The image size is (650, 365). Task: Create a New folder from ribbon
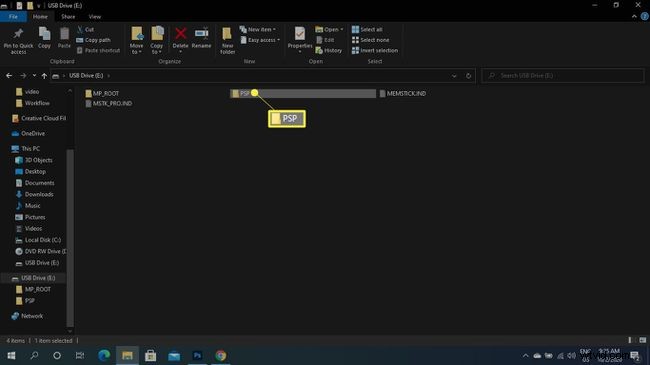coord(228,40)
